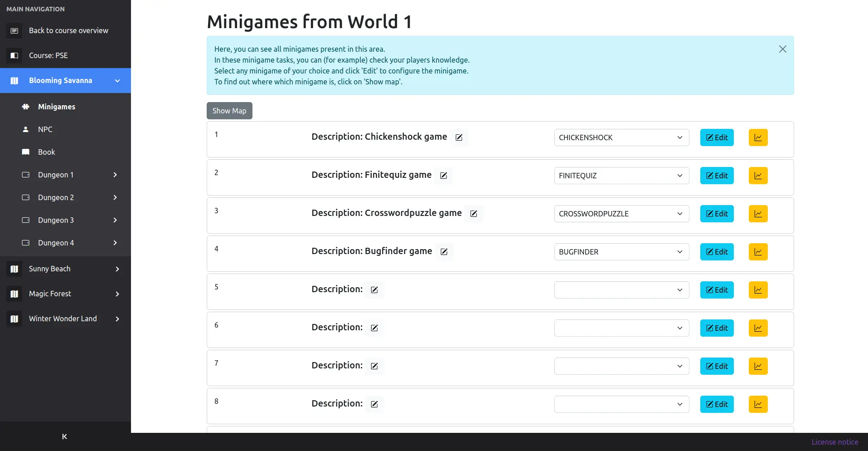Click the Magic Forest map icon
This screenshot has height=451, width=868.
(x=14, y=294)
